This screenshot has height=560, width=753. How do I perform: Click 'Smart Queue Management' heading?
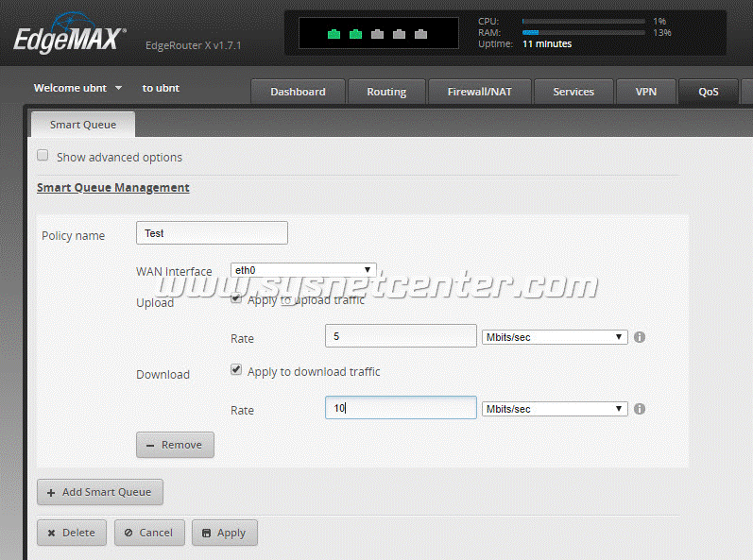pos(113,188)
